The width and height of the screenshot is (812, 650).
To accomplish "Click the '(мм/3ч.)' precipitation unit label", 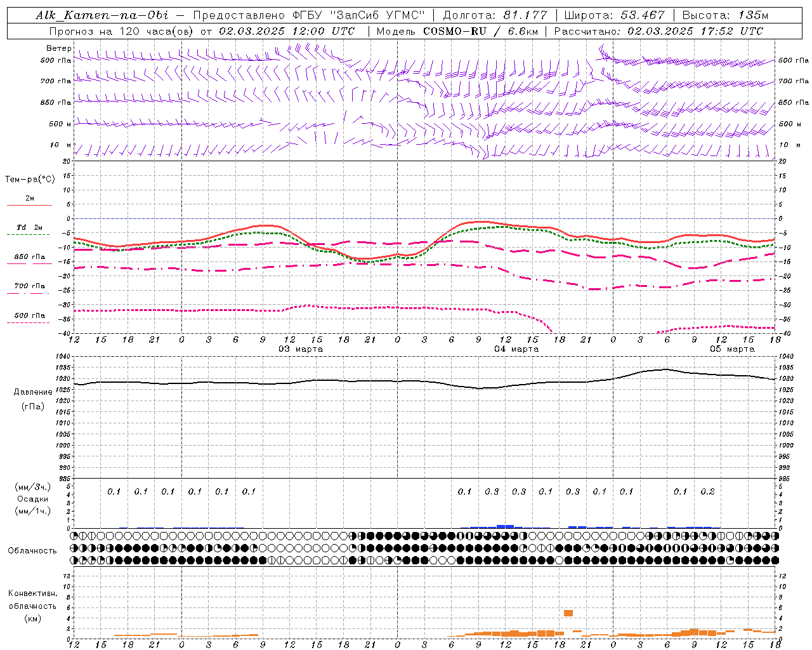I will [33, 487].
